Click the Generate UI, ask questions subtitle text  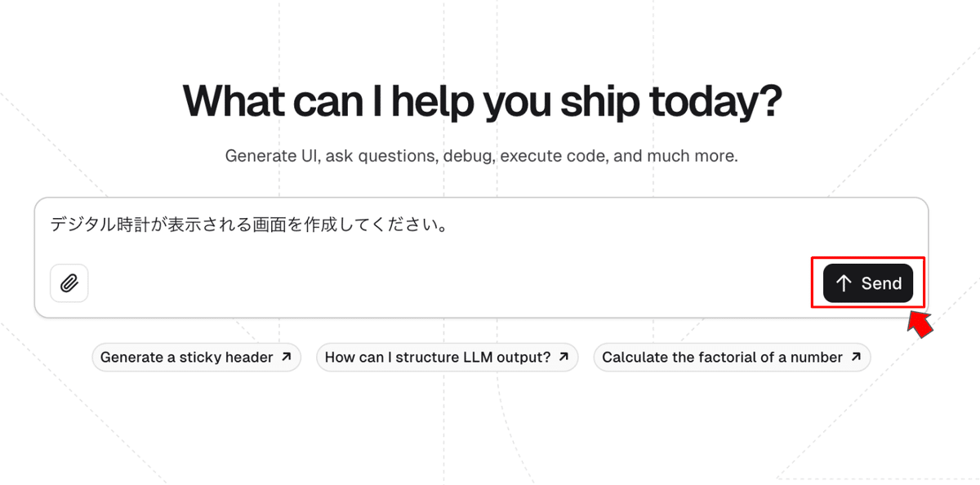click(482, 155)
